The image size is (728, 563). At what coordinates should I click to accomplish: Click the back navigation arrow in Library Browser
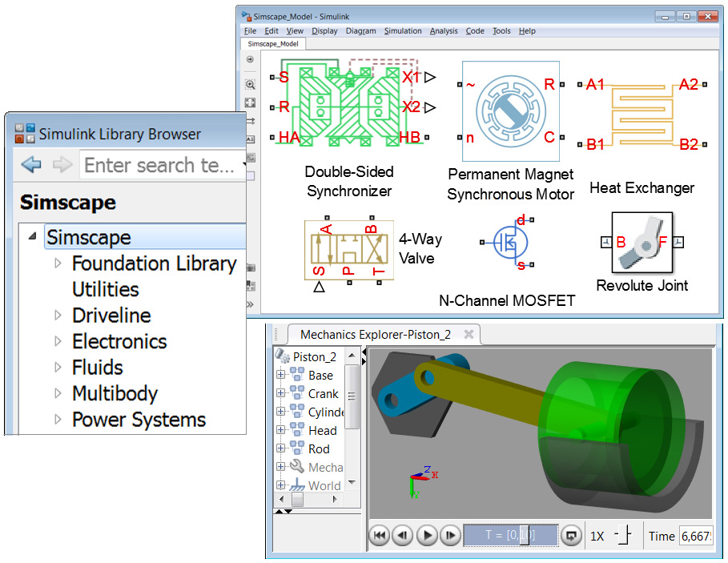[30, 165]
